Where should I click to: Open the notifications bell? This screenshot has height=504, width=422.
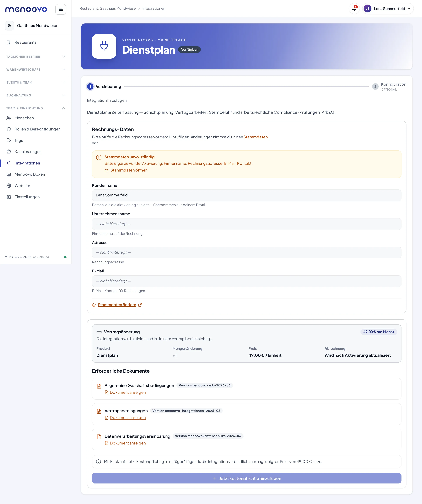tap(354, 9)
